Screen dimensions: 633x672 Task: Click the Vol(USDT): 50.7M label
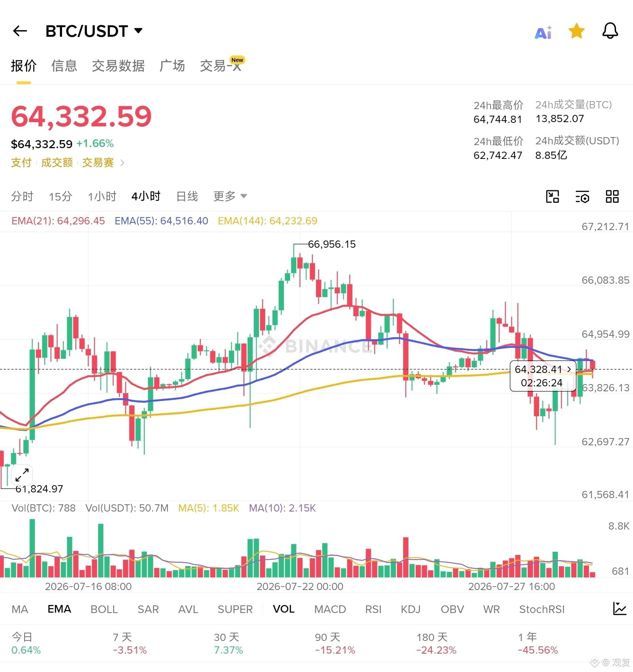point(127,508)
